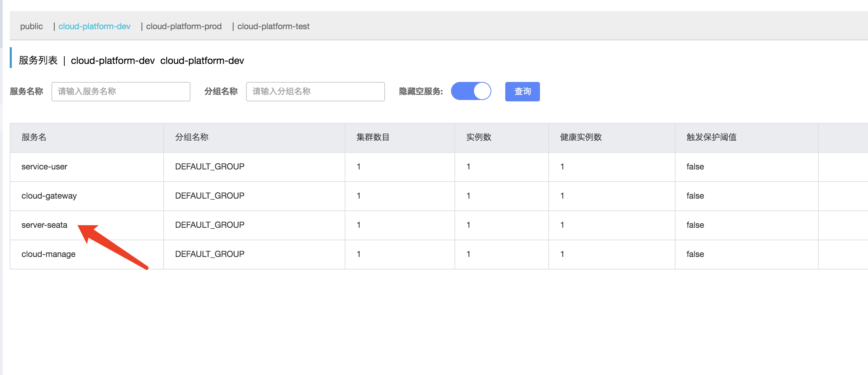Select the cloud-platform-prod namespace tab
This screenshot has height=375, width=868.
(184, 26)
